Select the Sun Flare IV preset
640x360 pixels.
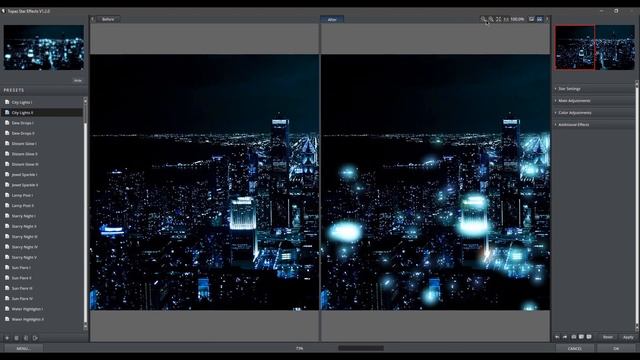pyautogui.click(x=42, y=299)
